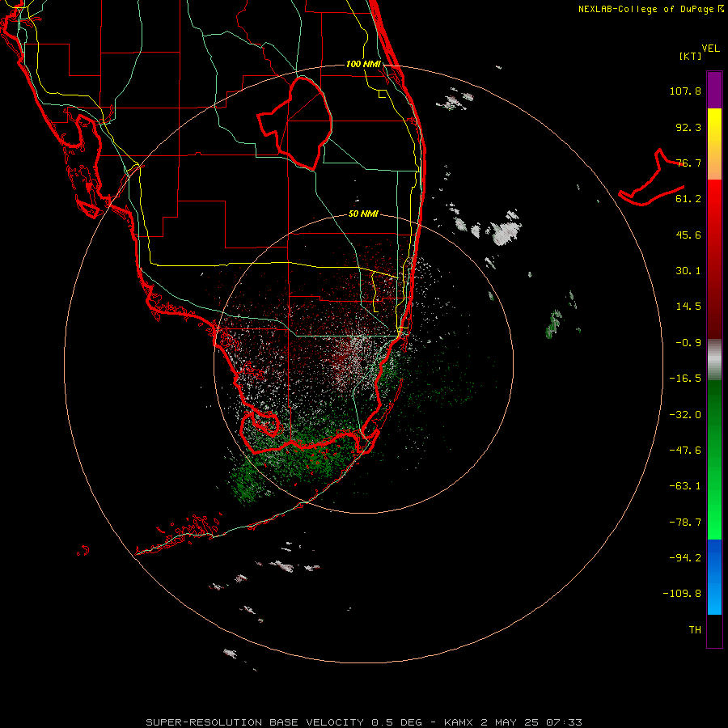Image resolution: width=728 pixels, height=728 pixels.
Task: Click the -0.9 velocity scale value
Action: point(688,343)
